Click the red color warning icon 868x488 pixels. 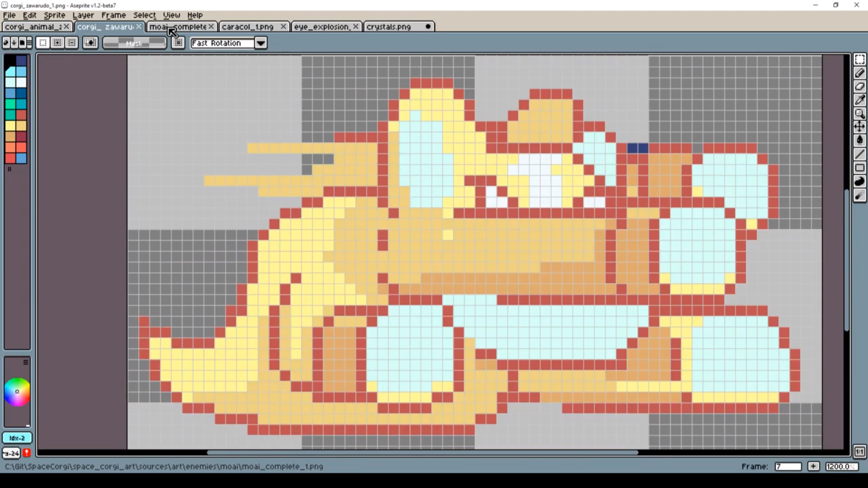(27, 452)
